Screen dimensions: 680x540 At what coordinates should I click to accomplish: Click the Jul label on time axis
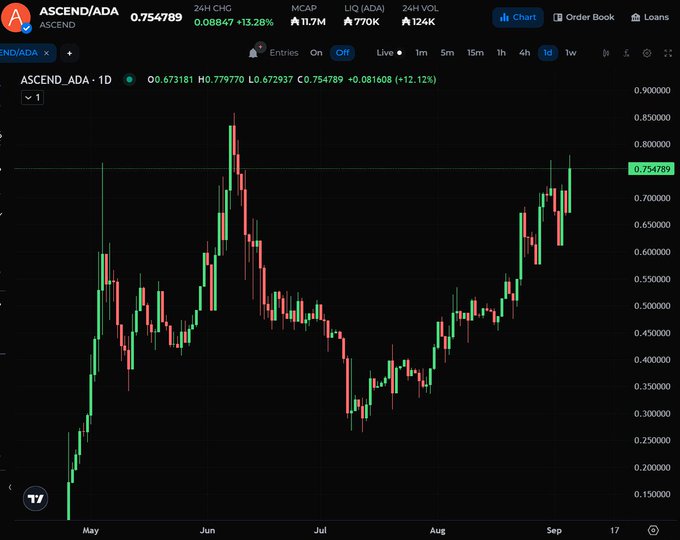coord(320,530)
